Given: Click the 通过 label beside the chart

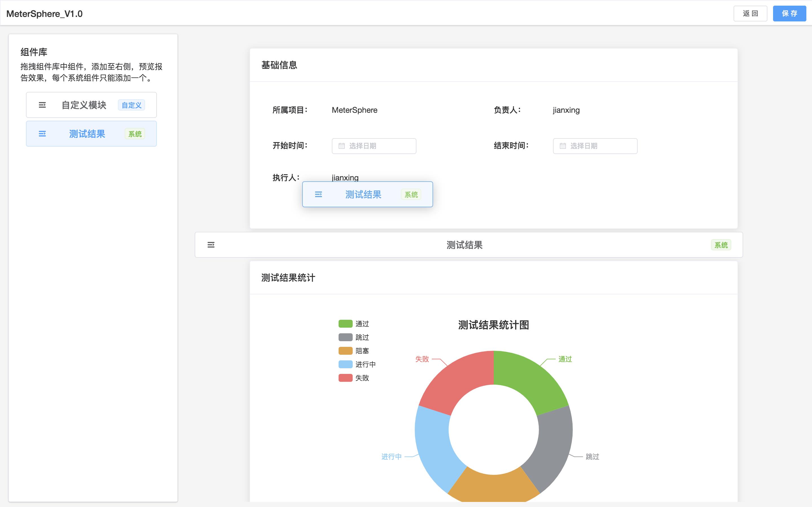Looking at the screenshot, I should tap(565, 359).
